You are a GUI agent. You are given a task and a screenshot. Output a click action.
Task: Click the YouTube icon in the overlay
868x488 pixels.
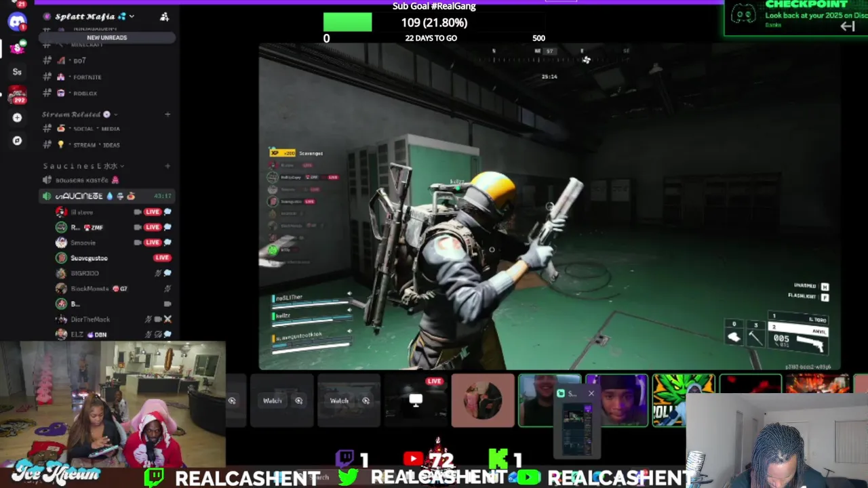click(413, 460)
